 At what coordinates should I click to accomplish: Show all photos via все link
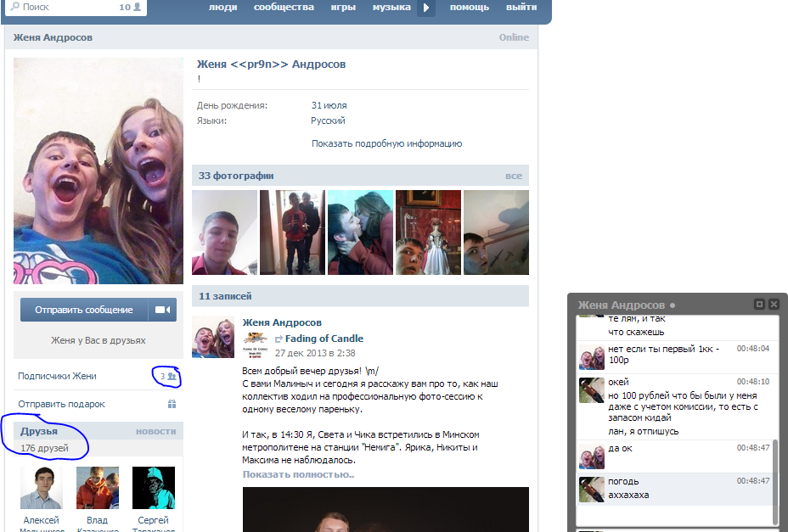513,176
